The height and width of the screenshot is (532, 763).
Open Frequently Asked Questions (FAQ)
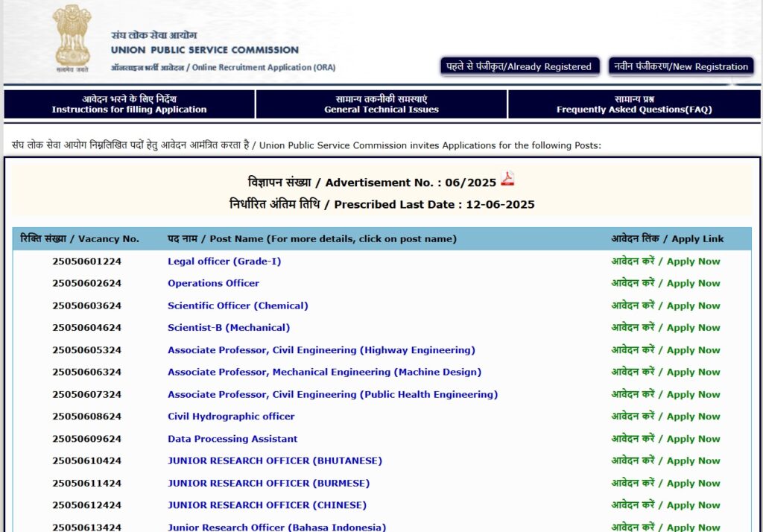coord(634,104)
